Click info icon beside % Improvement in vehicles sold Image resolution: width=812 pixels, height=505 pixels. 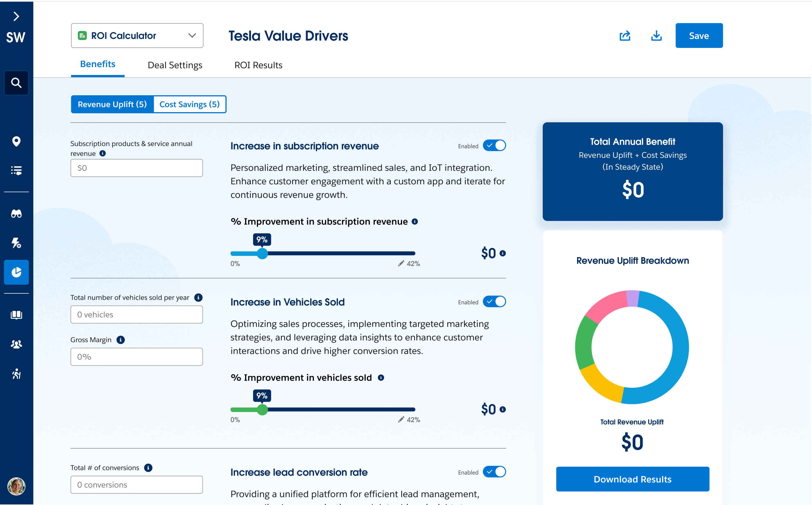click(381, 377)
